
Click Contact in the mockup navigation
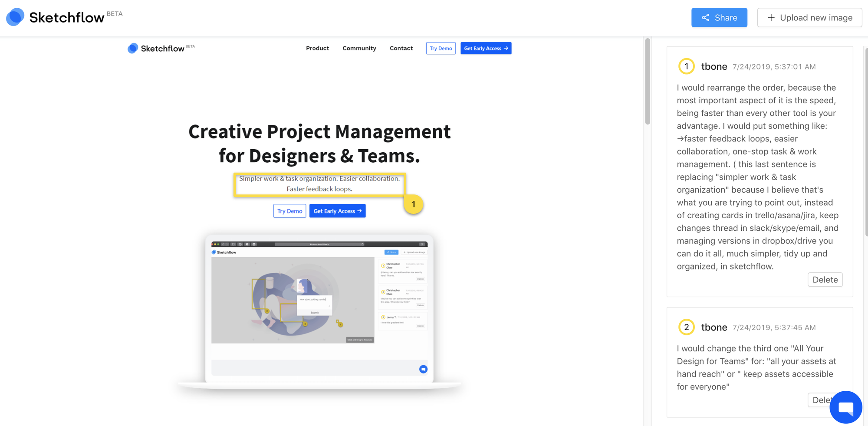click(401, 48)
